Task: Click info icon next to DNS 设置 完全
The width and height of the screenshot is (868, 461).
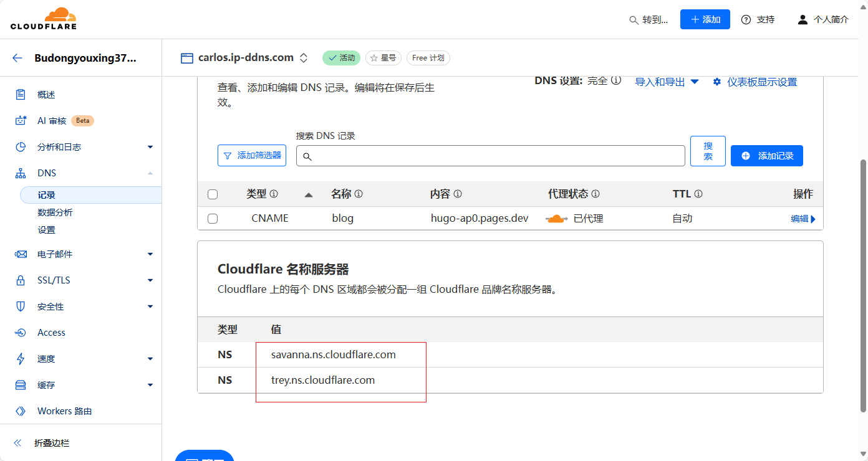Action: (x=616, y=80)
